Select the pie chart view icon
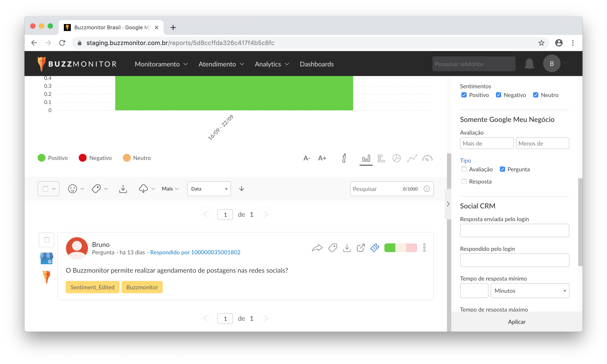This screenshot has width=607, height=364. coord(396,158)
